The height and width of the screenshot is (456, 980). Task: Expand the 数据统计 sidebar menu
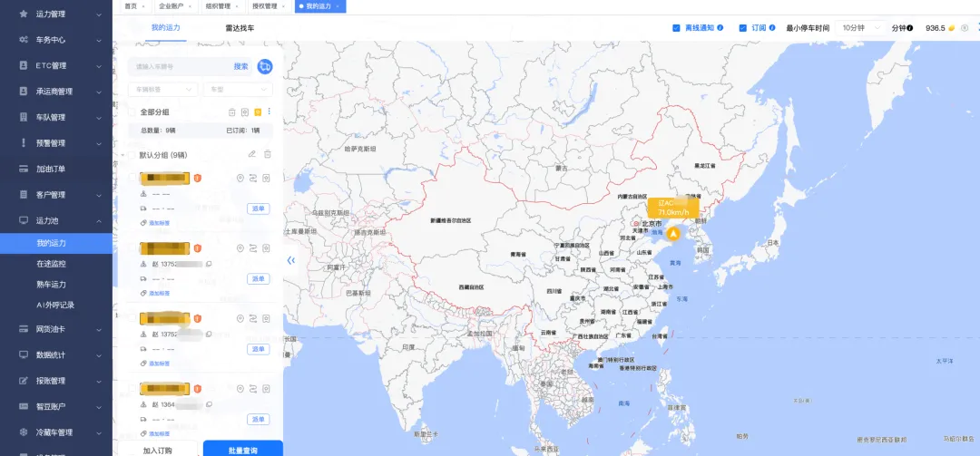[x=56, y=354]
